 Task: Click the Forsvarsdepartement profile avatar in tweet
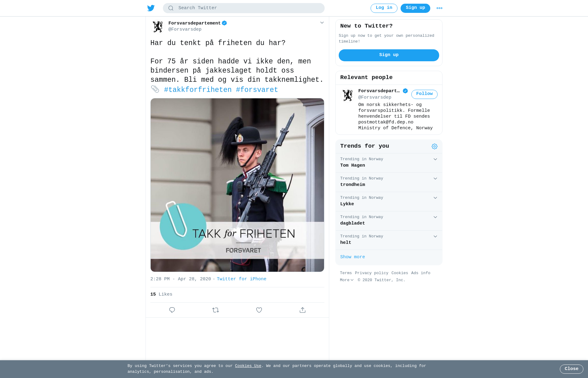[158, 27]
